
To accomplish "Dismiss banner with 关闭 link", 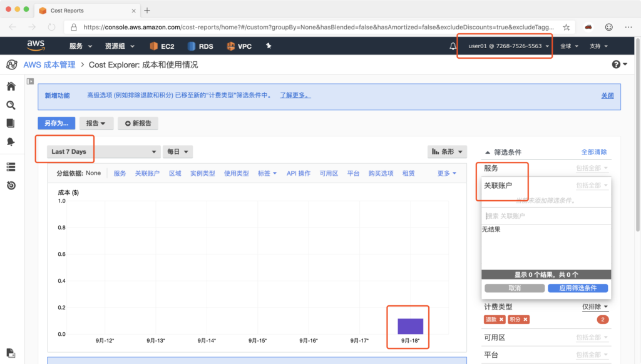I will [607, 96].
